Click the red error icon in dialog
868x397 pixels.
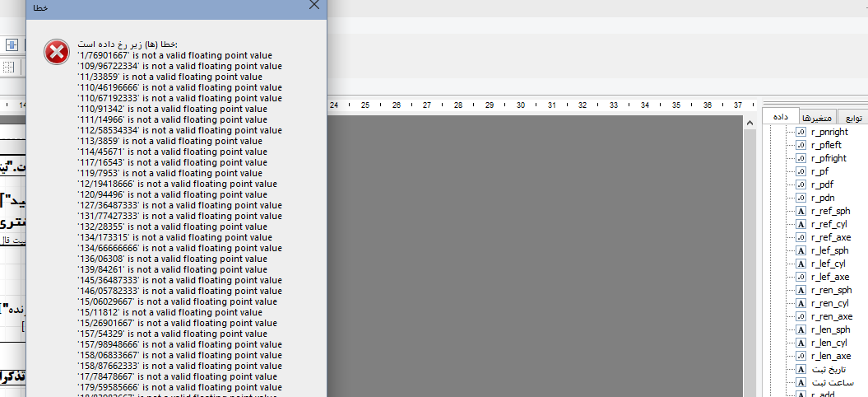(x=57, y=53)
